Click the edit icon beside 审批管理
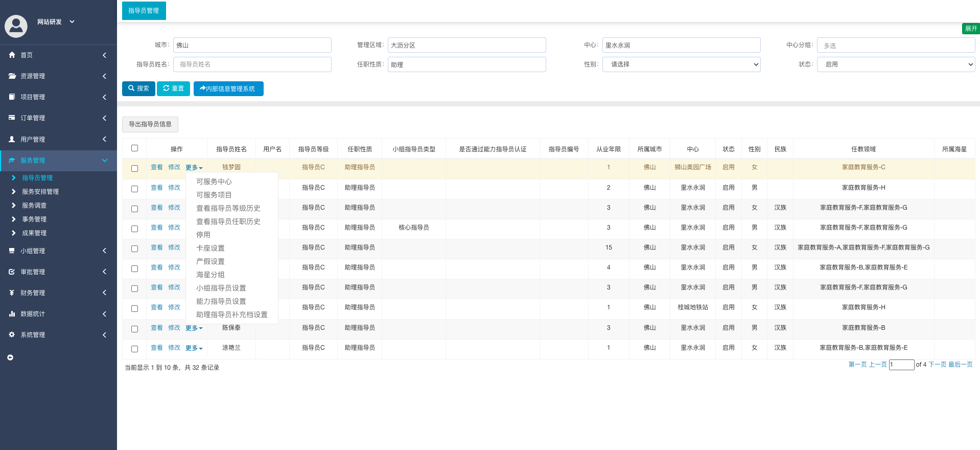Screen dimensions: 980x450 coord(12,272)
